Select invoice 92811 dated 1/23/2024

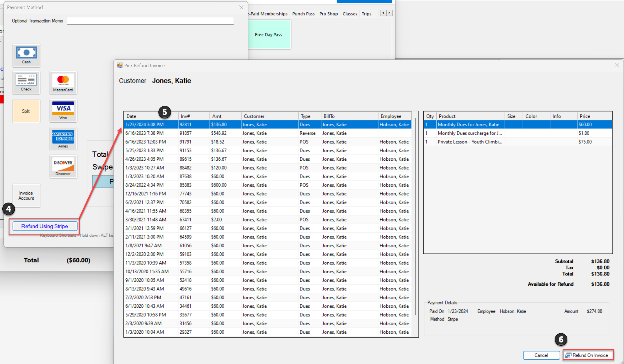coord(268,124)
